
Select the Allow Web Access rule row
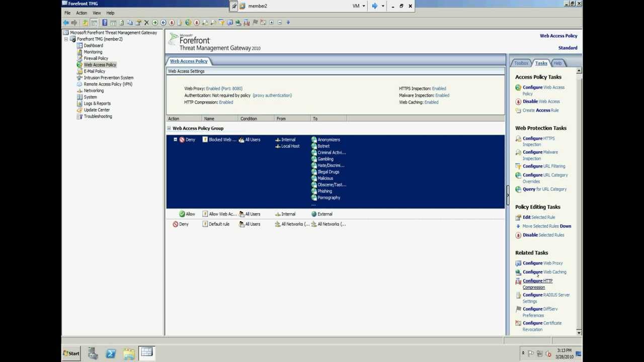[335, 214]
